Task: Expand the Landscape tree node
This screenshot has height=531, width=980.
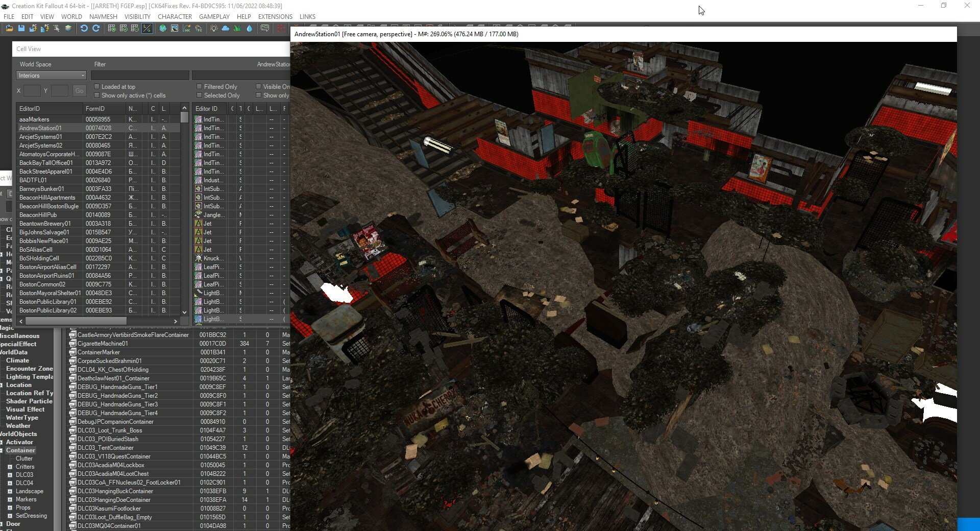Action: (x=10, y=491)
